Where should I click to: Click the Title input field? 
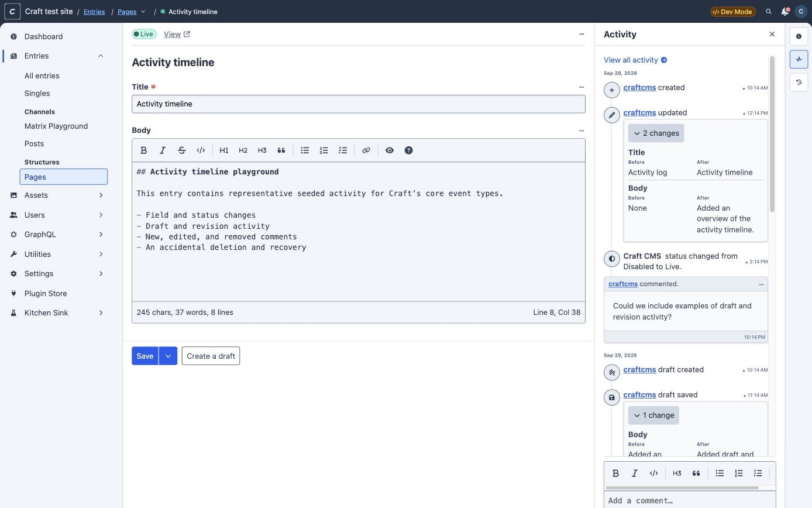[359, 104]
